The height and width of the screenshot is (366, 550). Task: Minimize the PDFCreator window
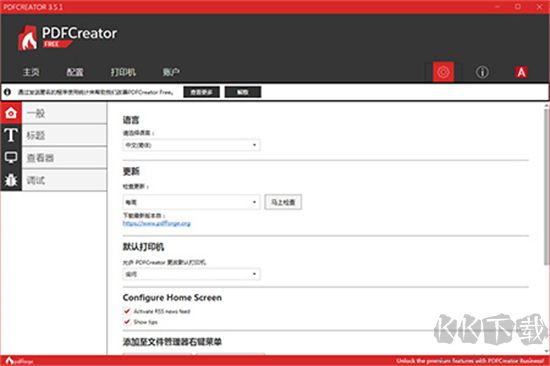pyautogui.click(x=497, y=6)
